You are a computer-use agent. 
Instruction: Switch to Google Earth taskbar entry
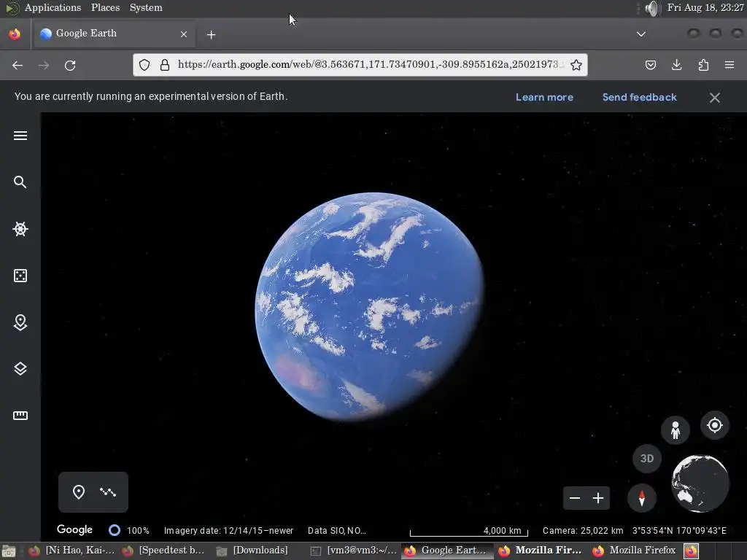pos(448,551)
